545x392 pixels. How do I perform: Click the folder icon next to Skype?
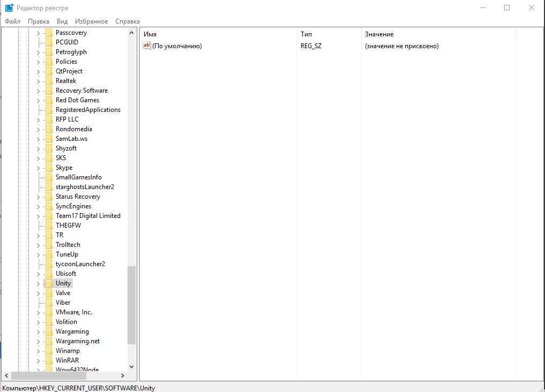point(49,168)
